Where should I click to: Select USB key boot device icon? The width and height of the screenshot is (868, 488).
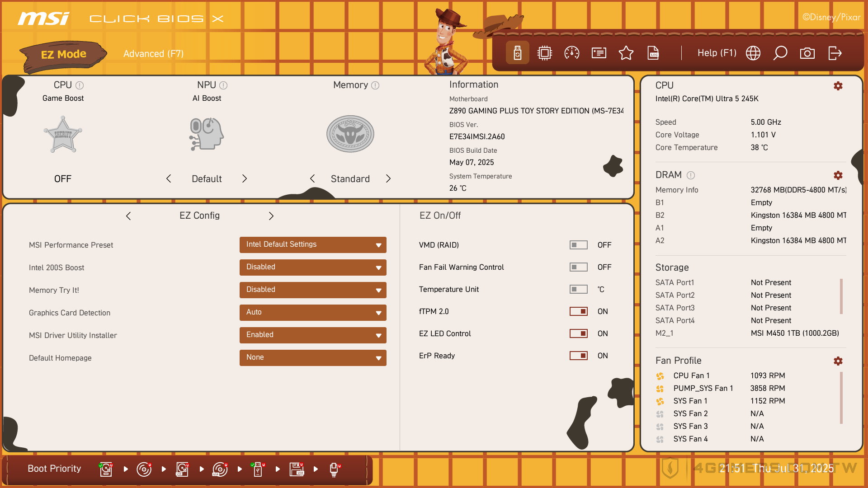tap(258, 469)
